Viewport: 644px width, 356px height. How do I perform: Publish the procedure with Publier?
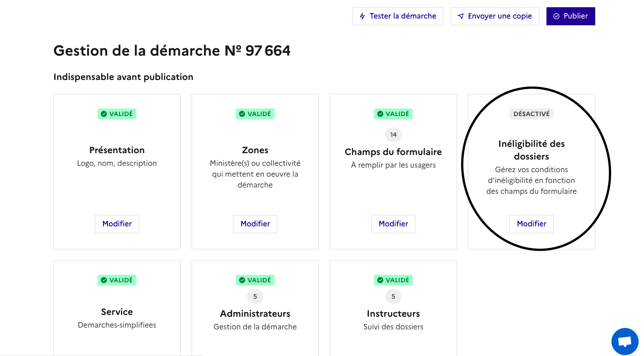[x=571, y=16]
